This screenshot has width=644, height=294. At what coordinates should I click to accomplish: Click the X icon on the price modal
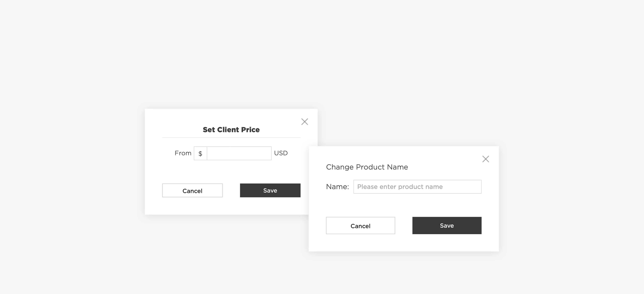point(305,122)
